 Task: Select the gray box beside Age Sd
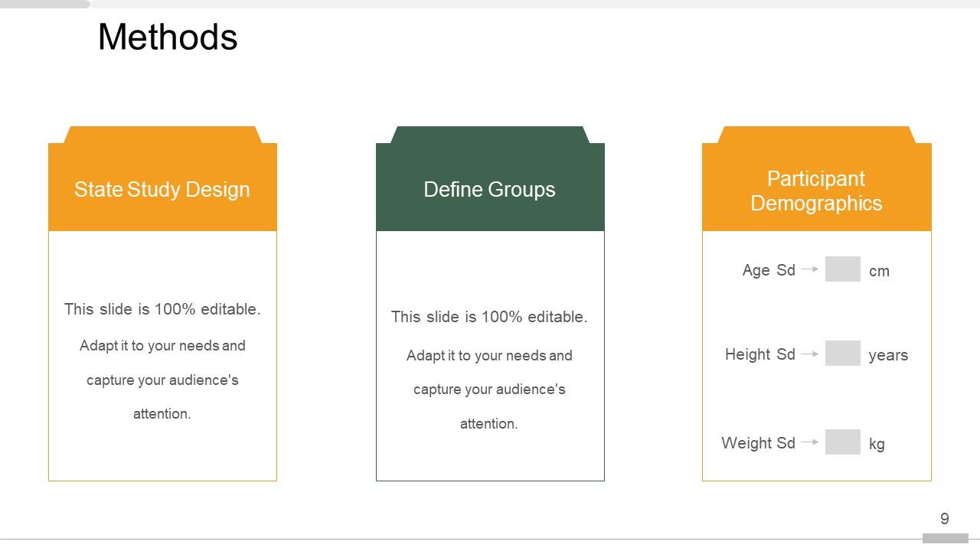843,269
